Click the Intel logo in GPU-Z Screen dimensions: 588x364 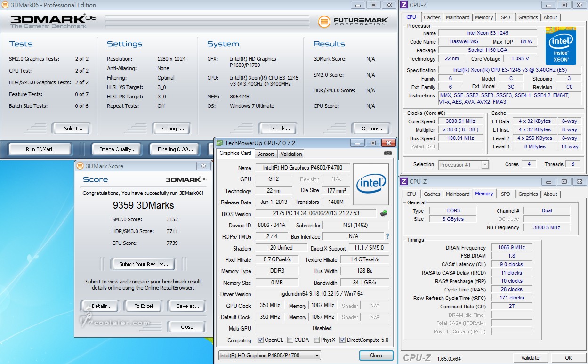pyautogui.click(x=371, y=184)
